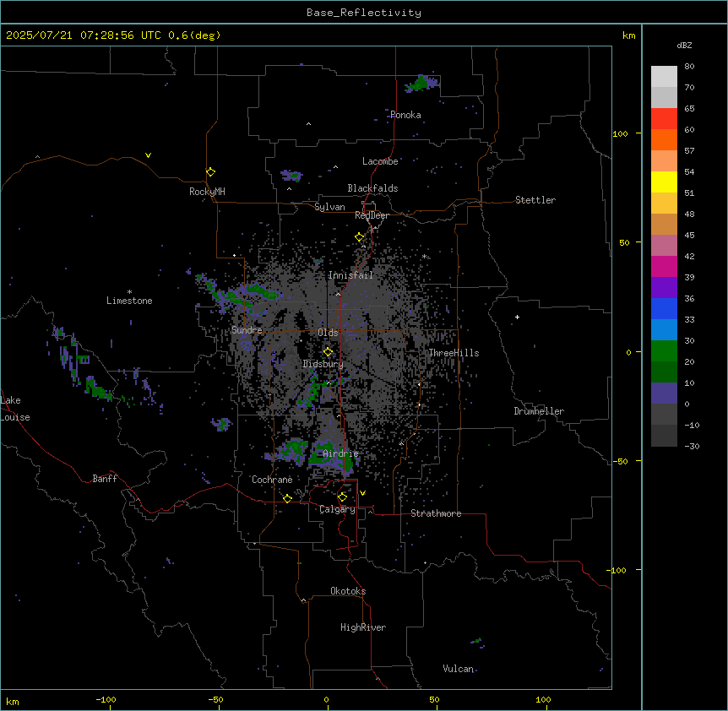The width and height of the screenshot is (728, 711).
Task: Select the RedDeer city label
Action: click(372, 215)
